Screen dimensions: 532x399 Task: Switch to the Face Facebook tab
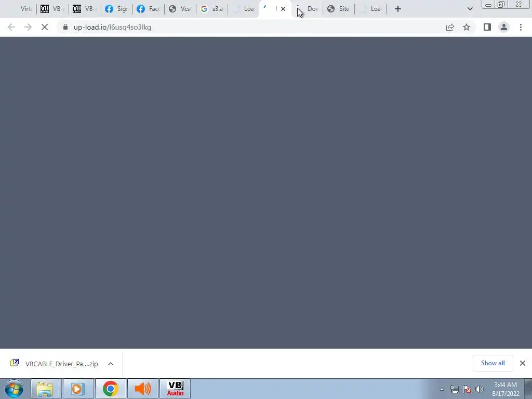pyautogui.click(x=149, y=9)
